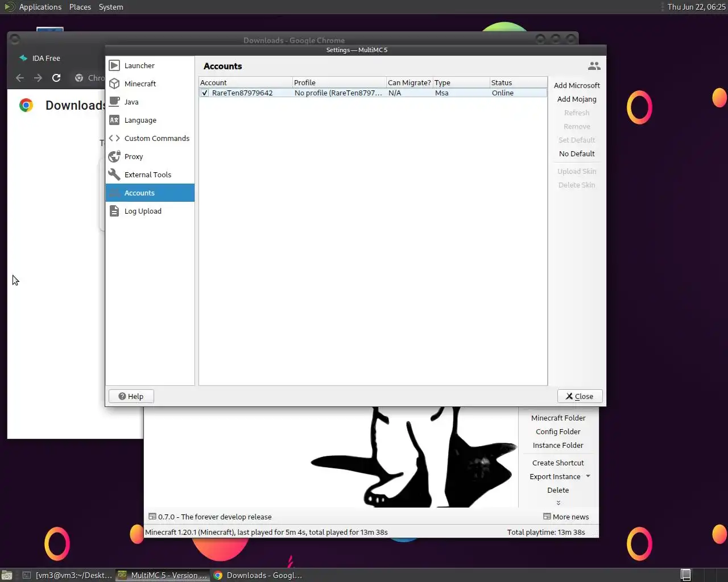Click the No profile cell in account row
Image resolution: width=728 pixels, height=582 pixels.
(338, 93)
